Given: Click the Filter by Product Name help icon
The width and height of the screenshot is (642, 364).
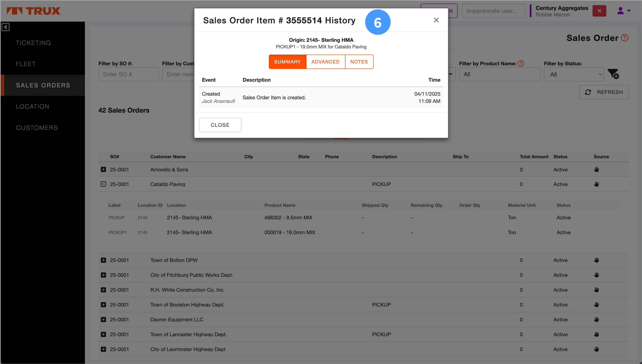Looking at the screenshot, I should coord(521,63).
